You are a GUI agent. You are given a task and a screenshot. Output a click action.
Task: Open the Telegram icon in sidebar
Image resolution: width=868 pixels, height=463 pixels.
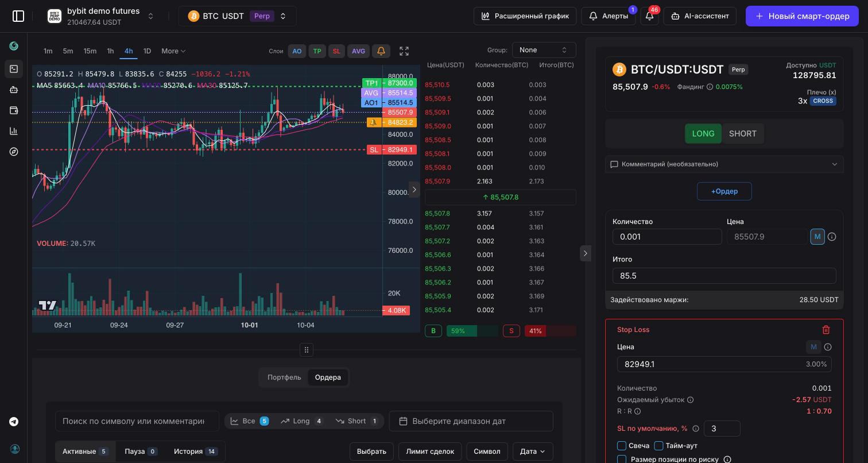(14, 422)
